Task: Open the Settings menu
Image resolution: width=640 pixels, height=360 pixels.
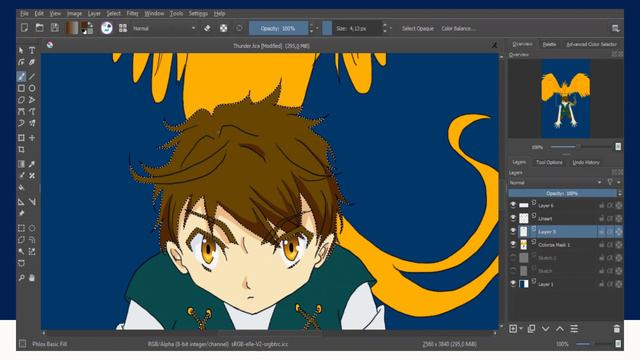Action: pyautogui.click(x=198, y=13)
